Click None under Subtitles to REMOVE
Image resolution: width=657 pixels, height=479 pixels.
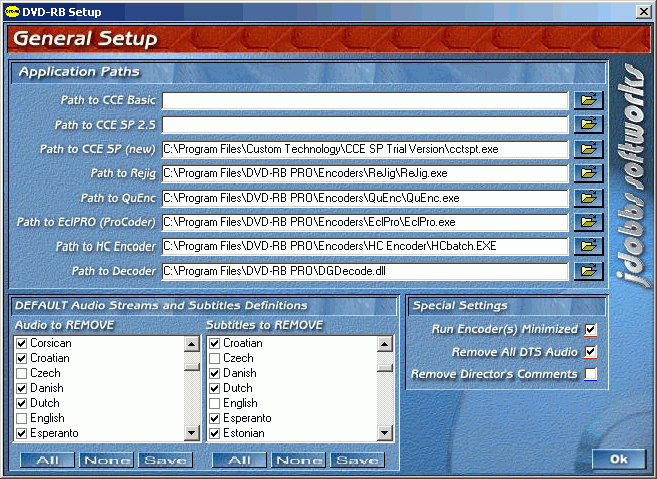click(x=298, y=460)
